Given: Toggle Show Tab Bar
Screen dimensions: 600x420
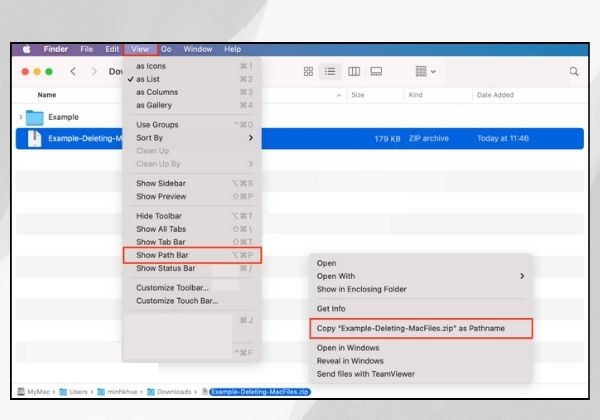Looking at the screenshot, I should coord(192,242).
